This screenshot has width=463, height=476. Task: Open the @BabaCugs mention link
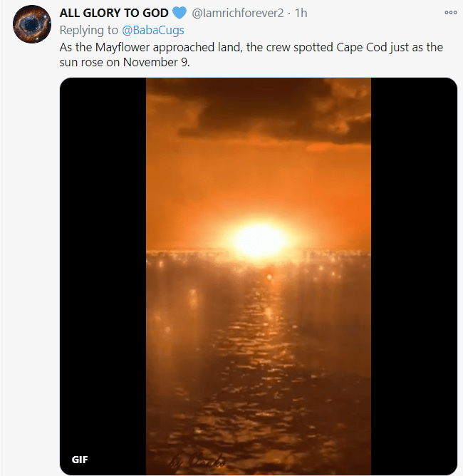(x=154, y=31)
